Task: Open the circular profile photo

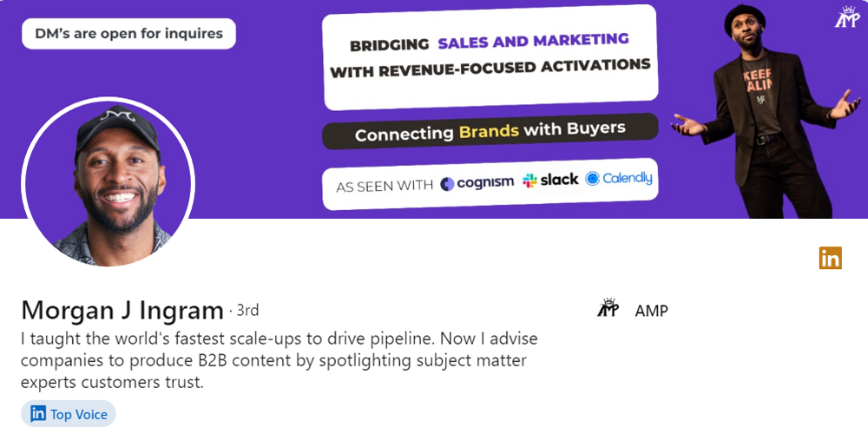Action: coord(108,182)
